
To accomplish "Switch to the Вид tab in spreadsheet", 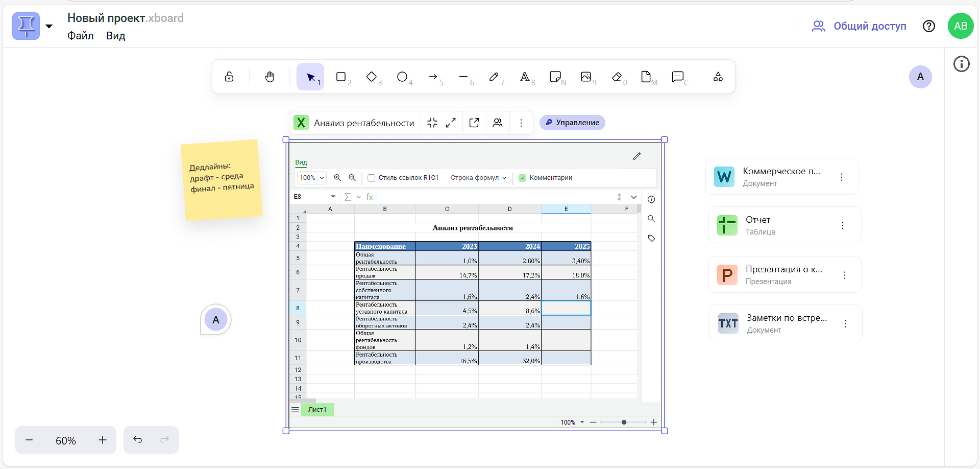I will [301, 162].
